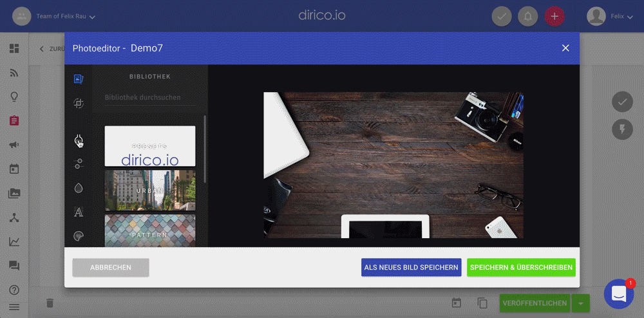This screenshot has width=644, height=318.
Task: Click the Bibliothek durchsuchen search field
Action: (x=150, y=98)
